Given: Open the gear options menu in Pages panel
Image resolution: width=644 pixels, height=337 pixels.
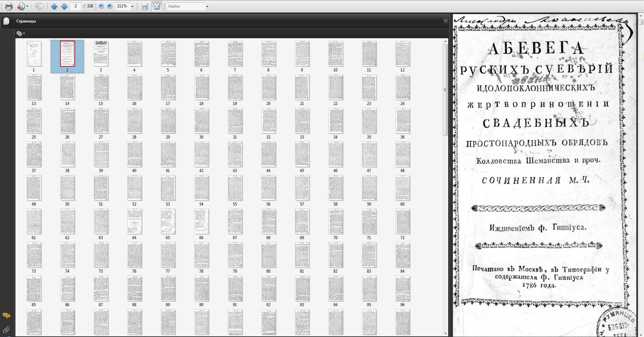Looking at the screenshot, I should click(20, 33).
